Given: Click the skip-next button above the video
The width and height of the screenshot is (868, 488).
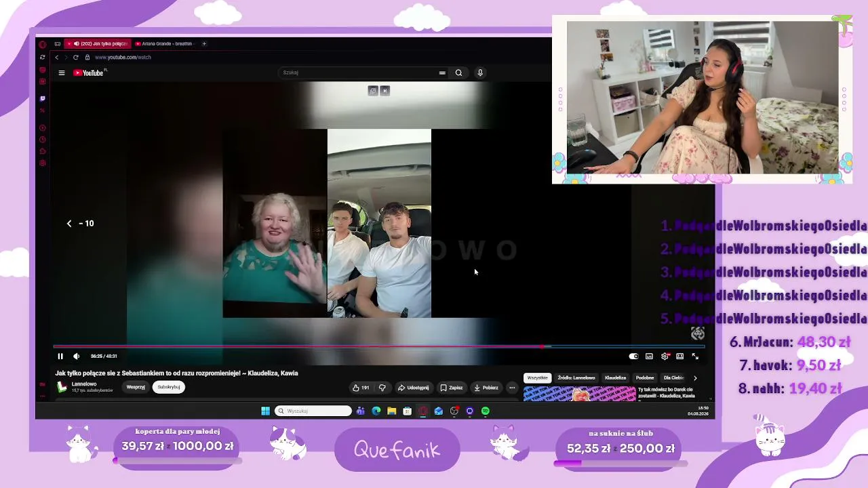Looking at the screenshot, I should coord(385,91).
